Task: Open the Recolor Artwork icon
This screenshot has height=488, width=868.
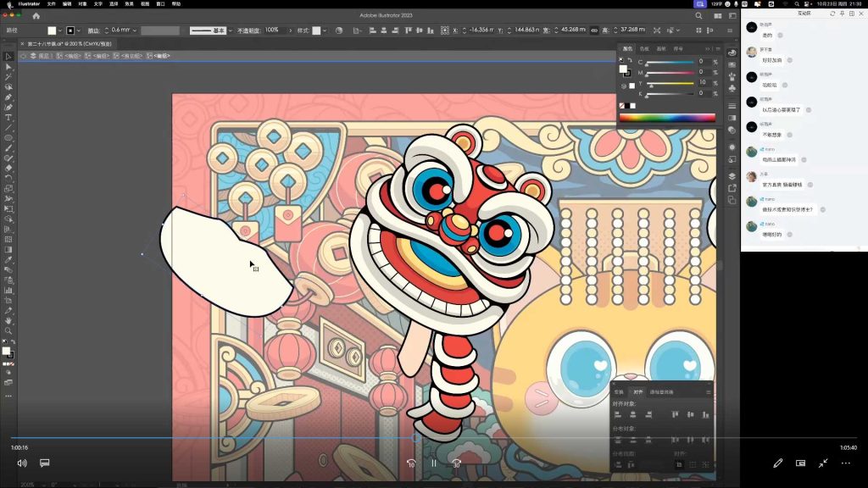Action: [x=339, y=30]
